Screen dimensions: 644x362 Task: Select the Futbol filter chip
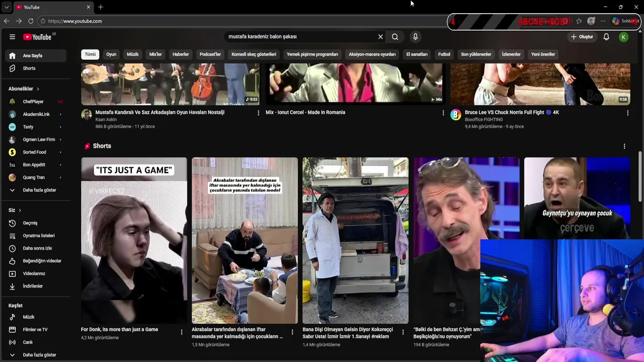[444, 54]
